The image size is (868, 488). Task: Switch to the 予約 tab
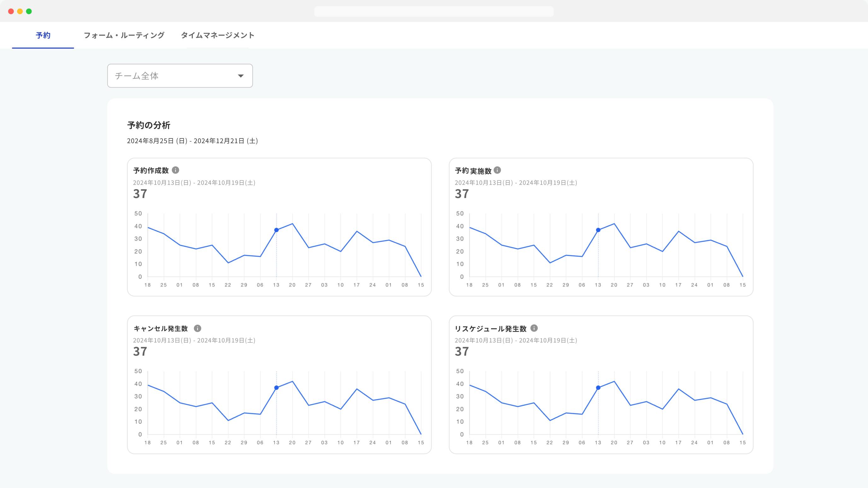coord(43,35)
